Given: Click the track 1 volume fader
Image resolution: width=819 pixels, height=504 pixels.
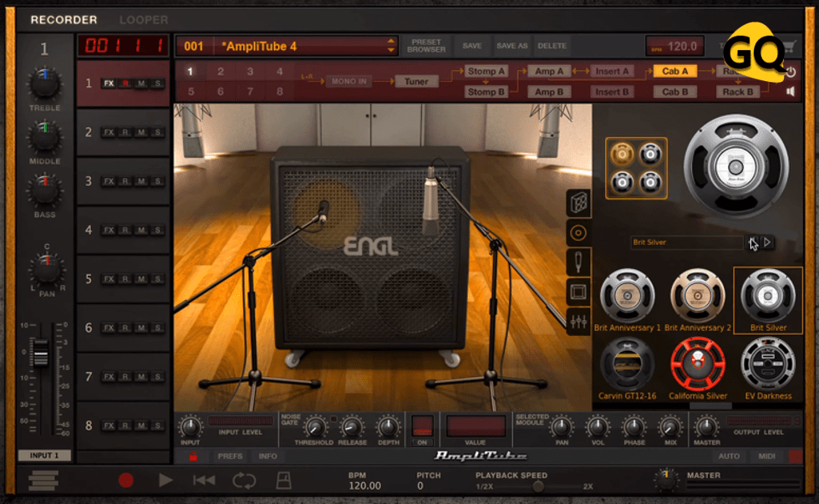Looking at the screenshot, I should pos(40,353).
